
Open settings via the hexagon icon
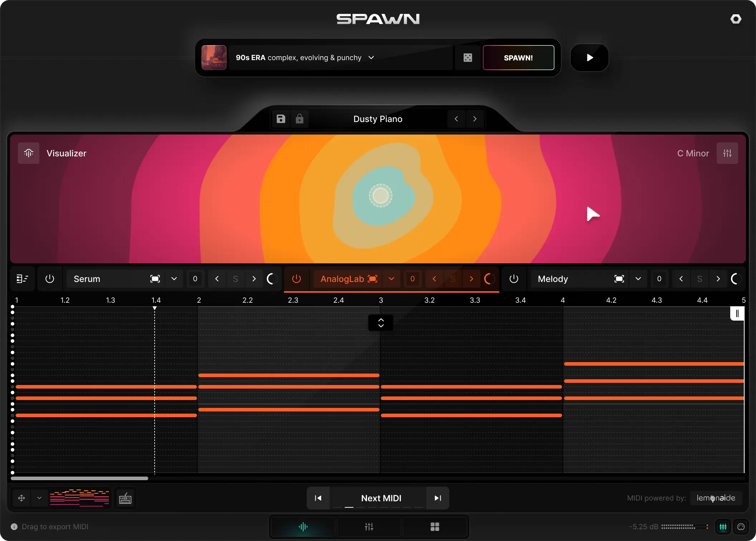[x=736, y=19]
